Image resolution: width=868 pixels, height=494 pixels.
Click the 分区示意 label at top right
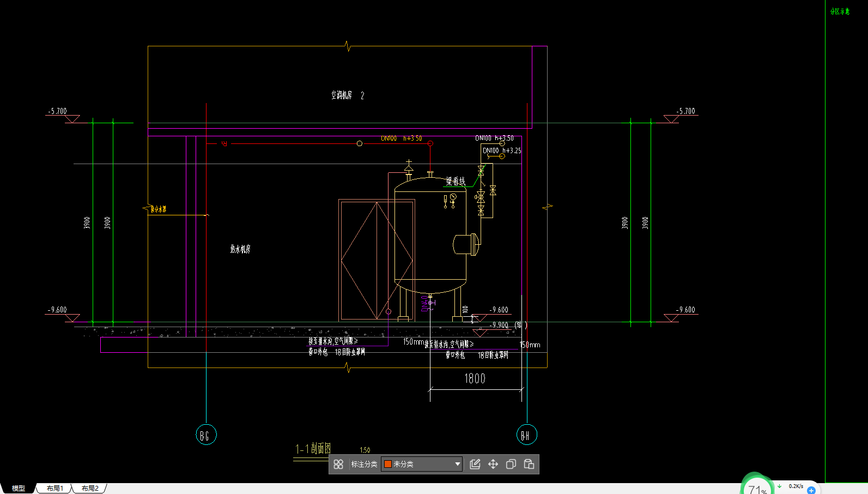840,11
